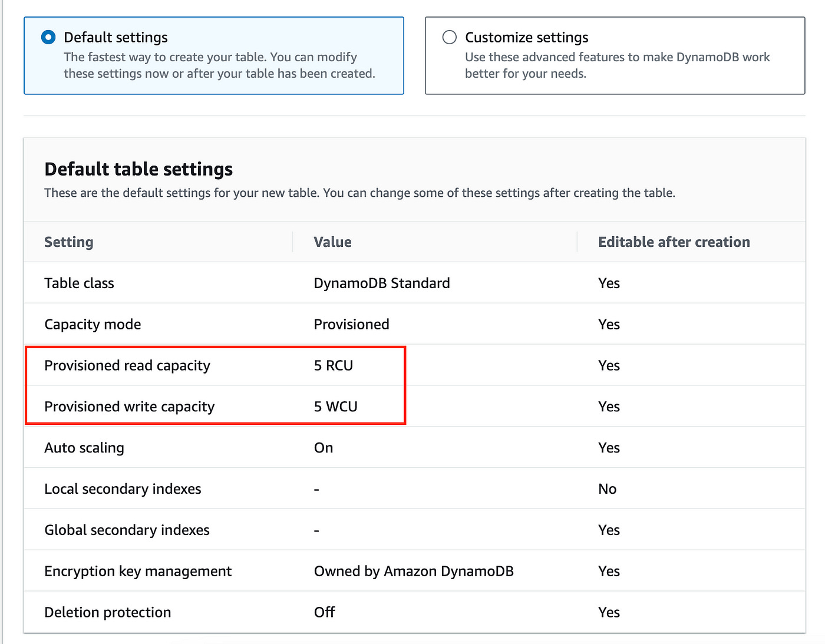Click the Value column header
The width and height of the screenshot is (825, 644).
pos(332,242)
